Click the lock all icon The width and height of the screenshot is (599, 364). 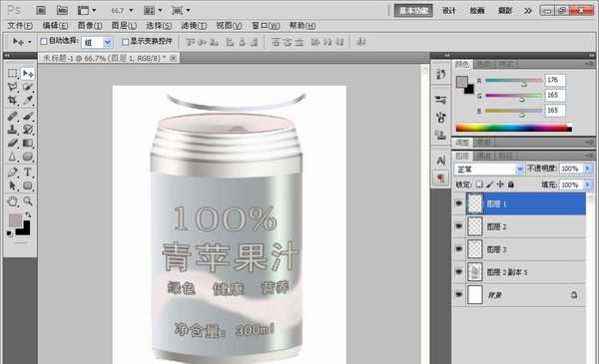click(x=511, y=184)
